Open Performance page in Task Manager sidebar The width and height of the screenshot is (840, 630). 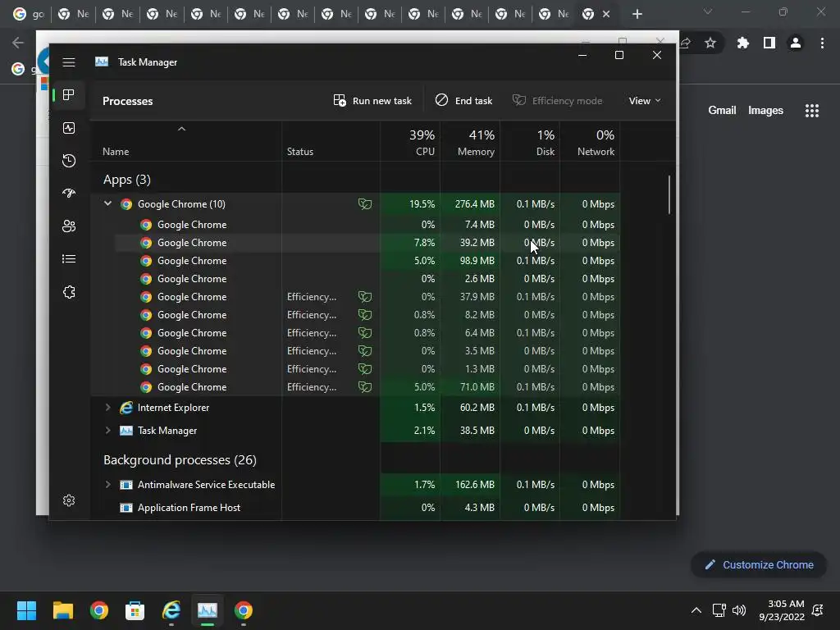69,128
